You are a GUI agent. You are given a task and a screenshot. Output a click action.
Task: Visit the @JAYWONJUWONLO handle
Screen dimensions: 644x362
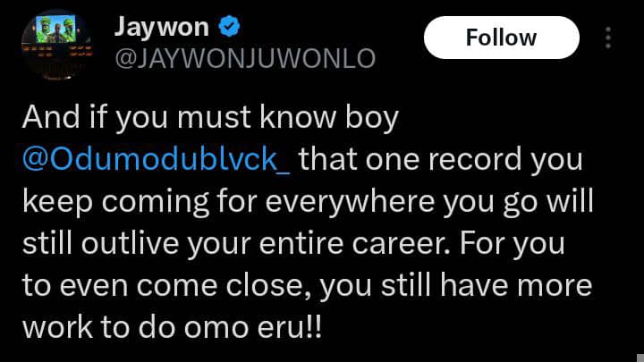[245, 58]
